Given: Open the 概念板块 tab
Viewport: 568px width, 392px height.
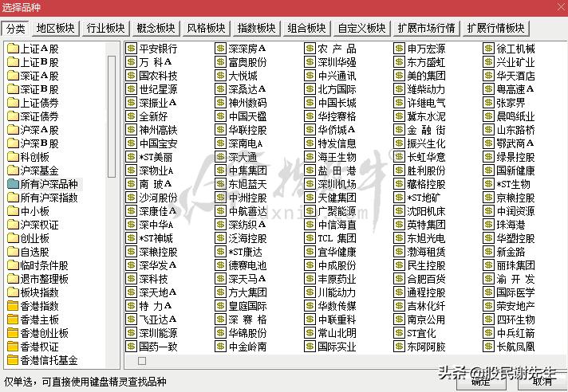Looking at the screenshot, I should pyautogui.click(x=156, y=28).
